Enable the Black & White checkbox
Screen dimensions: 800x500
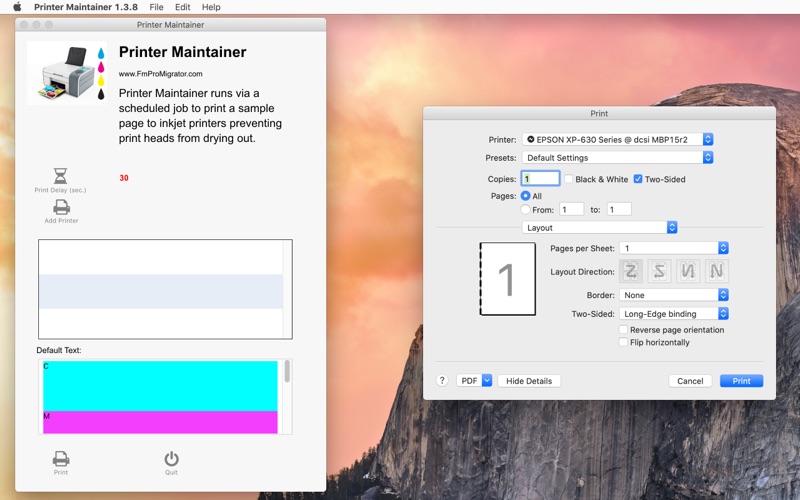tap(569, 179)
